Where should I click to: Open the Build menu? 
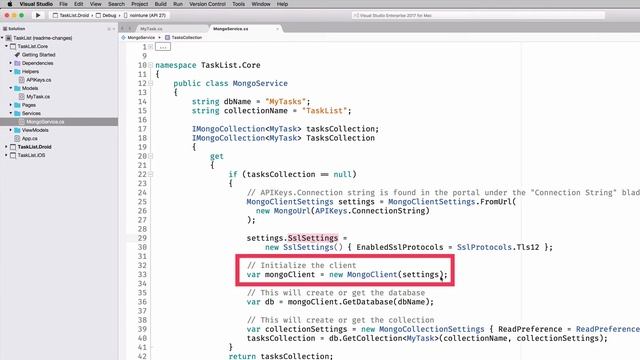[x=160, y=4]
